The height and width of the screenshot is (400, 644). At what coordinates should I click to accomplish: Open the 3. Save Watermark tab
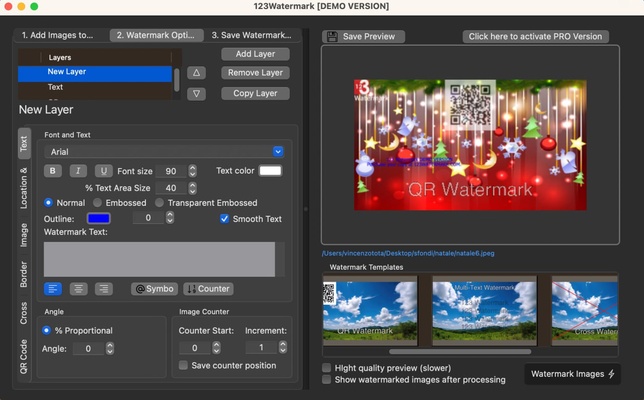click(251, 35)
